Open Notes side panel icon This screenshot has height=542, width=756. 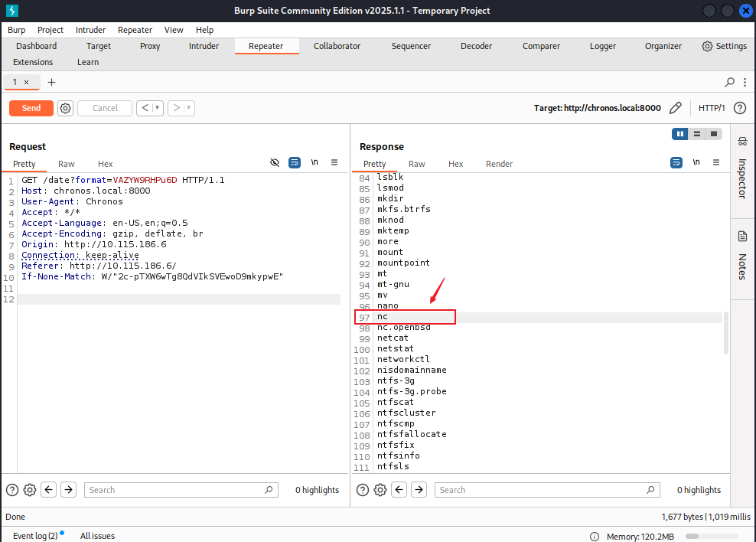742,237
